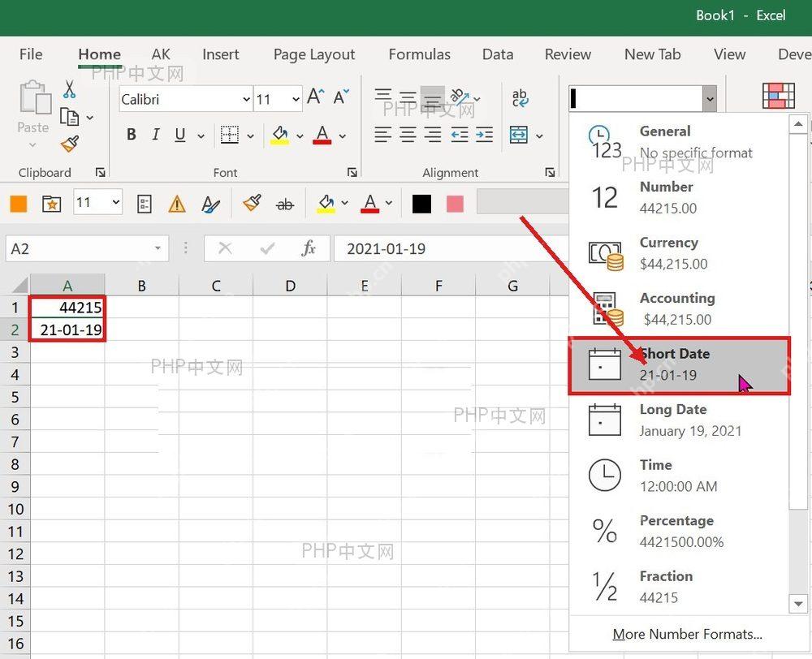The width and height of the screenshot is (812, 659).
Task: Click the Copy icon in Clipboard group
Action: [69, 117]
